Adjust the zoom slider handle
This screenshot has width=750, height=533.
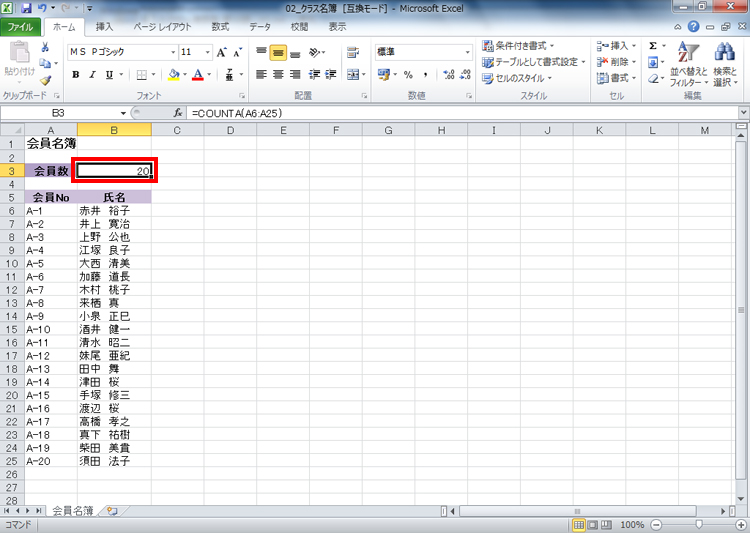tap(699, 525)
